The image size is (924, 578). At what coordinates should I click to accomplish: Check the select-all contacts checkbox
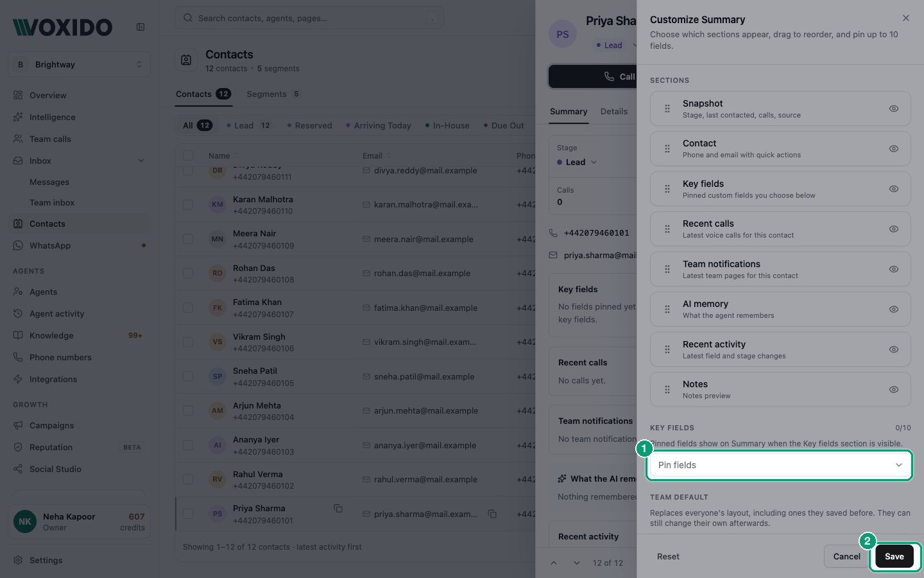click(188, 155)
